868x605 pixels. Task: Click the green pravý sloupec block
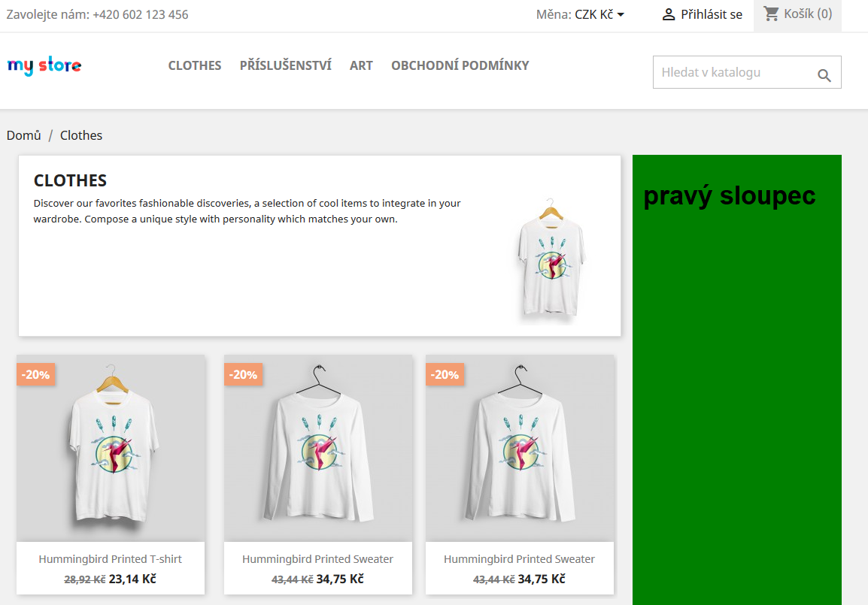point(737,380)
